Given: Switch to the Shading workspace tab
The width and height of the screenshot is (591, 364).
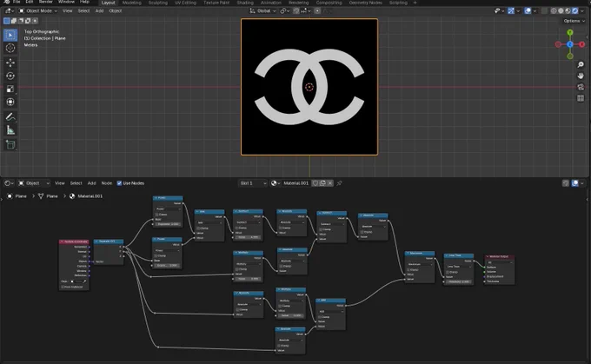Looking at the screenshot, I should [x=245, y=3].
